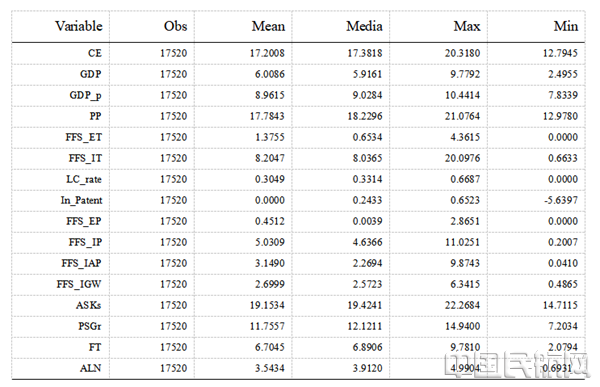This screenshot has width=600, height=387.
Task: Select the GDP_p row label
Action: click(x=85, y=95)
